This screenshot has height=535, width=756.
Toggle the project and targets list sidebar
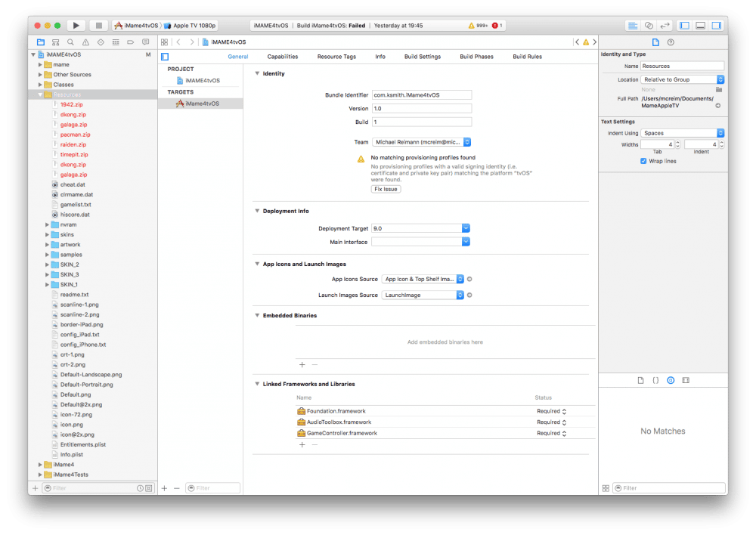click(165, 57)
